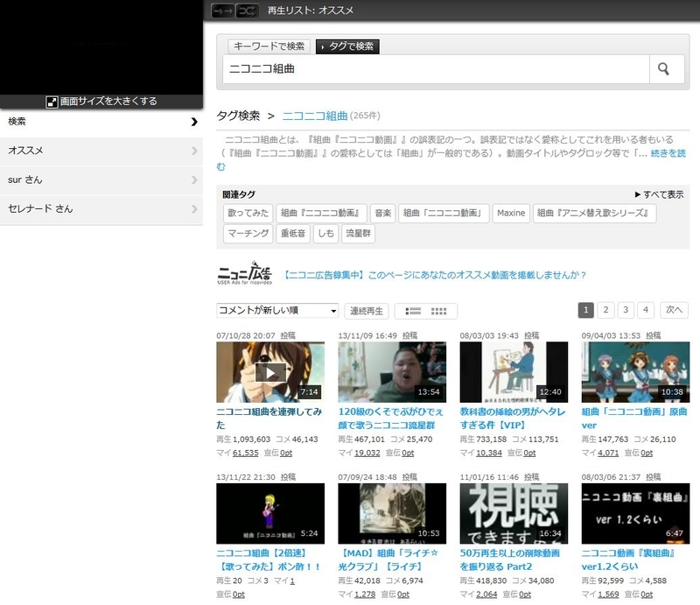Select オススメ in the sidebar

pos(101,151)
